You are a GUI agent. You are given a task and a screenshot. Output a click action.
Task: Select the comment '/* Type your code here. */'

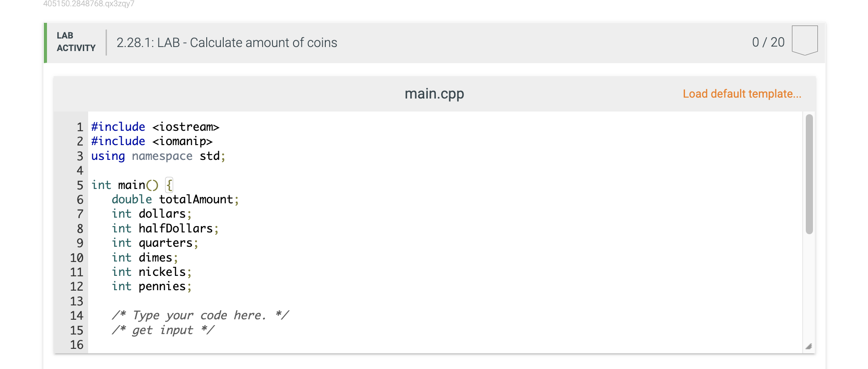pyautogui.click(x=200, y=315)
